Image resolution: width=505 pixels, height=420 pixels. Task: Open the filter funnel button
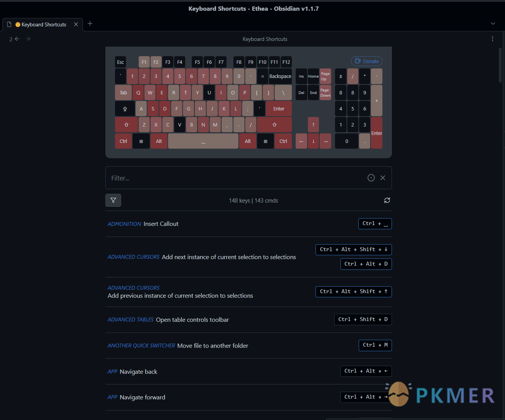pyautogui.click(x=113, y=200)
